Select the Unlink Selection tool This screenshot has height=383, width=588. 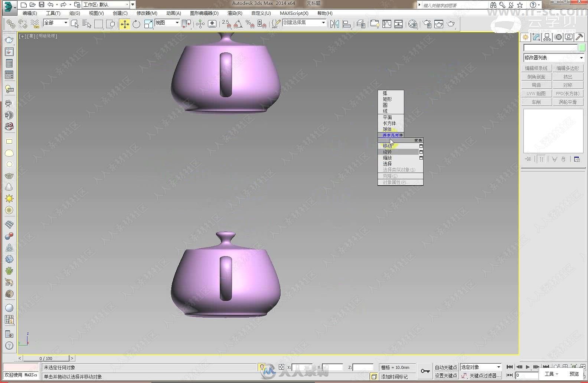point(23,24)
